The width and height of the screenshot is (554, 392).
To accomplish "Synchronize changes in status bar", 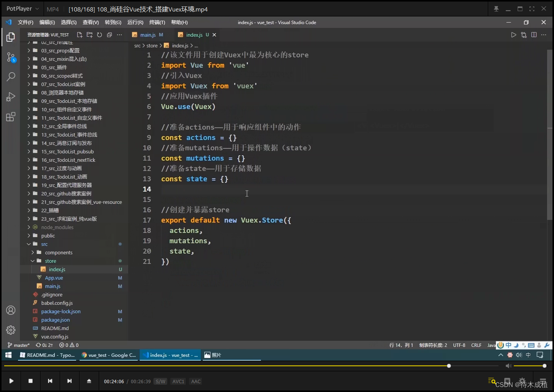I will (x=44, y=345).
